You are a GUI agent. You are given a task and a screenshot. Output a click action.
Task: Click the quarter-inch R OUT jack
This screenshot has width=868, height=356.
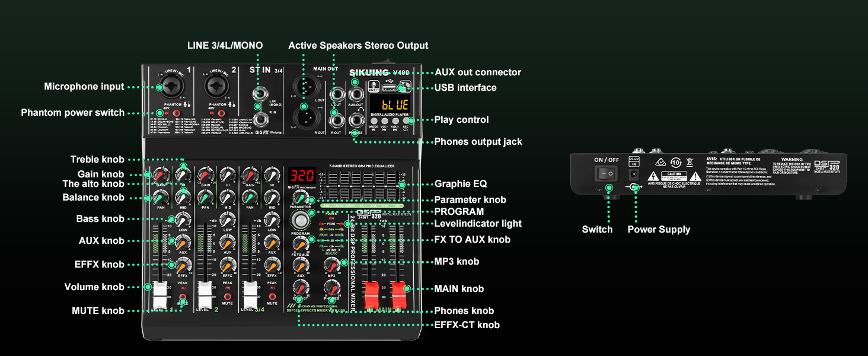337,121
